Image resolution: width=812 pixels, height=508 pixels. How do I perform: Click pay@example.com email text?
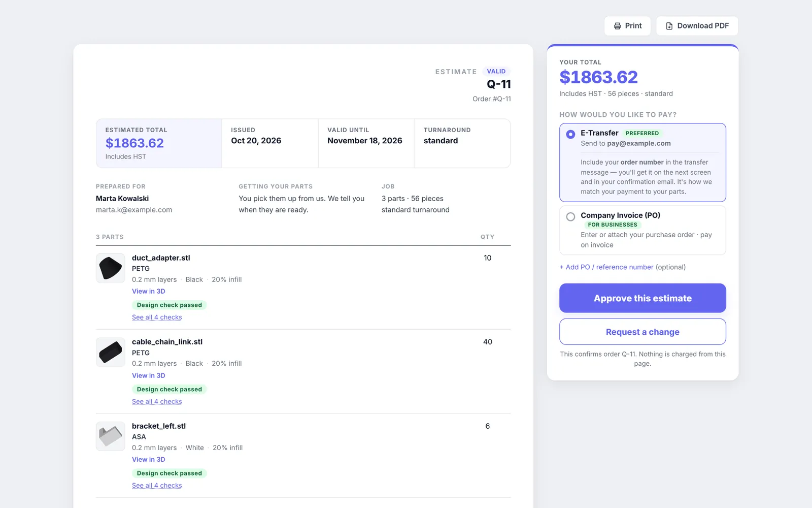[639, 143]
